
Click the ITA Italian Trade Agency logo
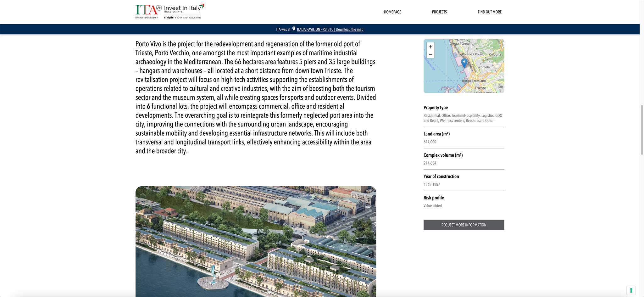click(x=147, y=11)
